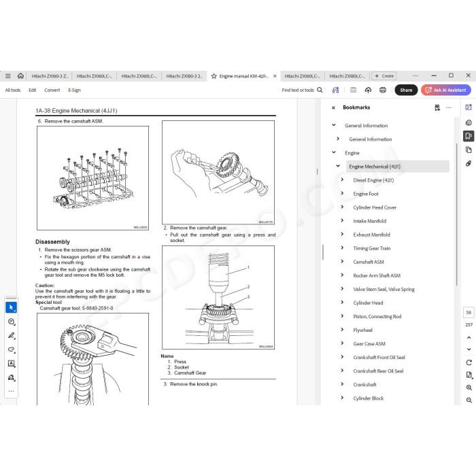Open more options next to Create
Viewport: 476px width, 476px height.
(x=415, y=75)
